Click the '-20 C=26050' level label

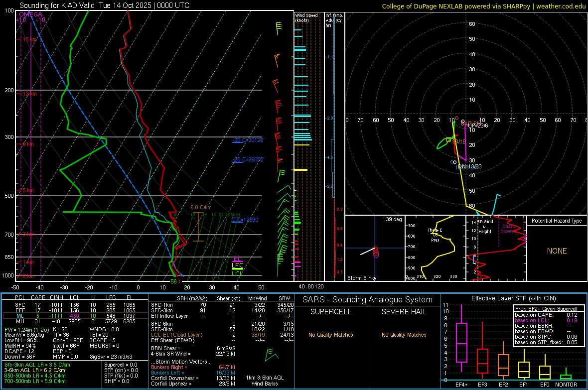(248, 159)
